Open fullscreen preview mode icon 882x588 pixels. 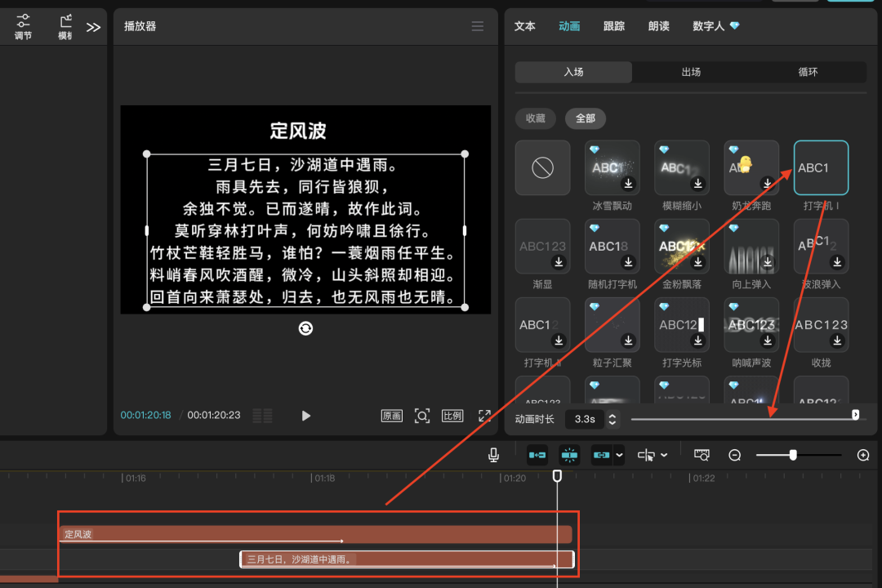coord(485,415)
